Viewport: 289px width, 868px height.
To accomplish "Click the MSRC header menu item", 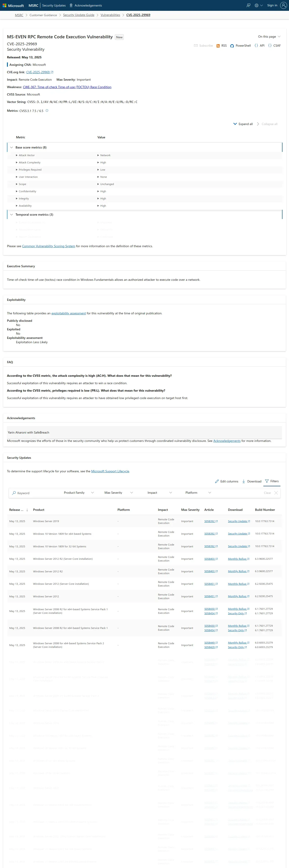I will 33,5.
